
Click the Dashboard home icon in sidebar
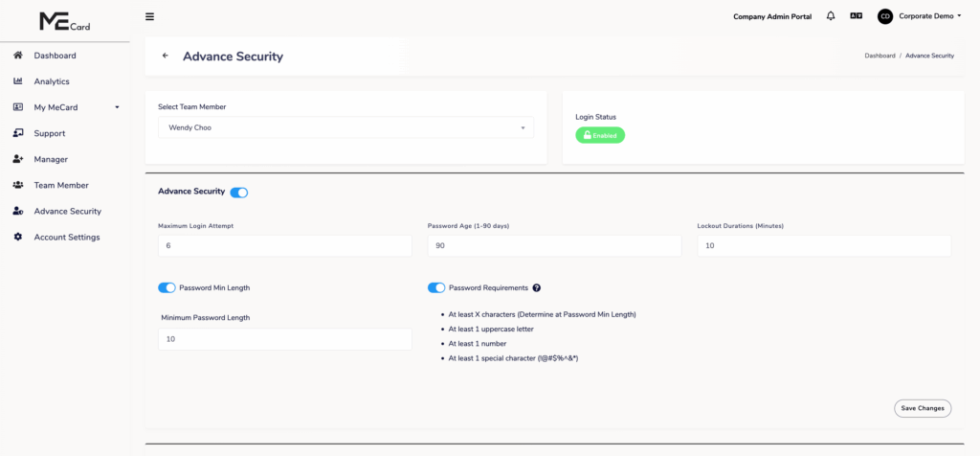18,56
